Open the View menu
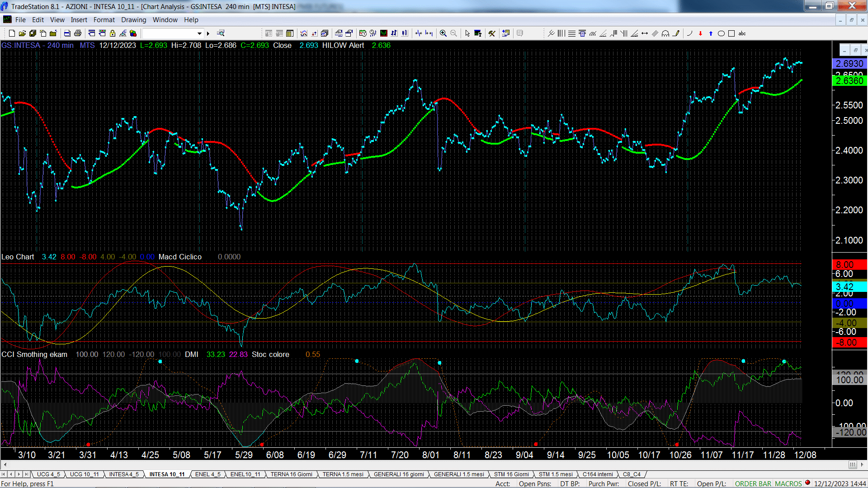This screenshot has width=868, height=488. (x=57, y=20)
